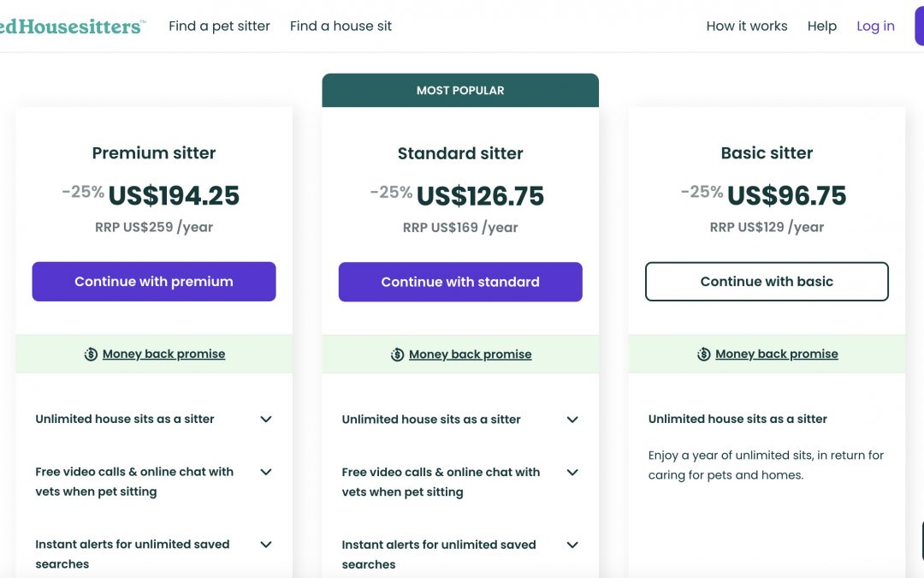Choose Continue with standard button
Screen dimensions: 924x578
tap(460, 282)
